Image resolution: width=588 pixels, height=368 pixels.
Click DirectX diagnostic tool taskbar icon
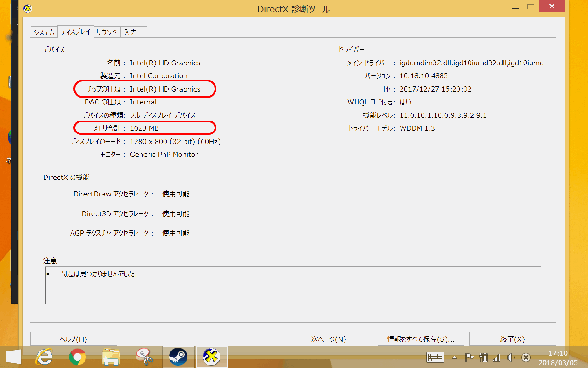(211, 356)
